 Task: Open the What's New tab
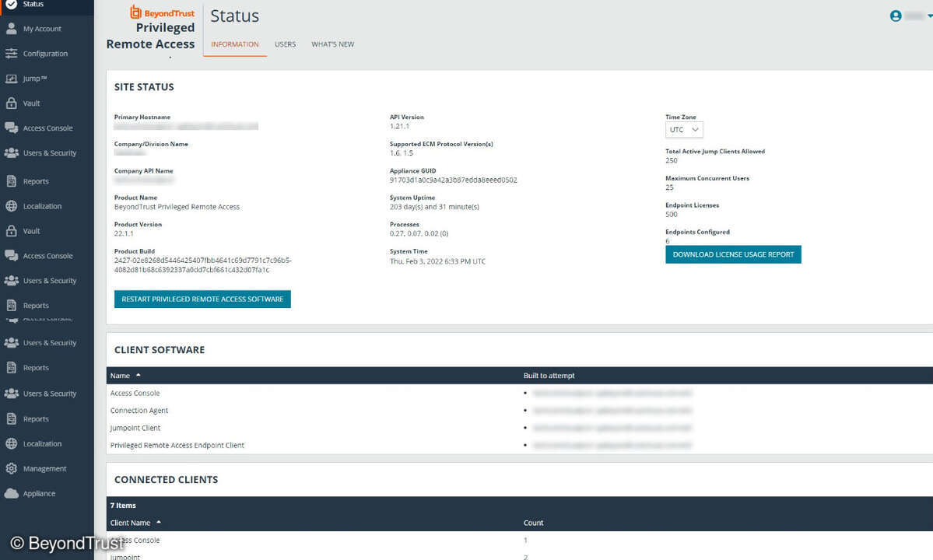(332, 44)
